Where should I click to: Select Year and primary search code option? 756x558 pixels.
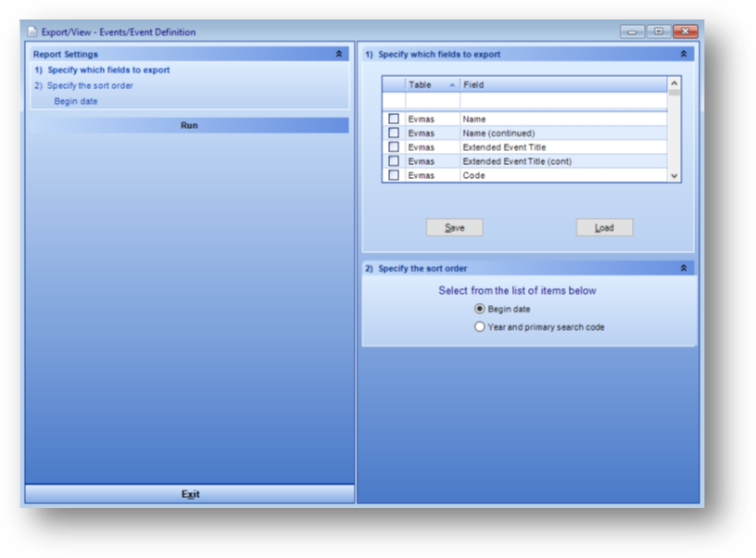click(x=479, y=326)
